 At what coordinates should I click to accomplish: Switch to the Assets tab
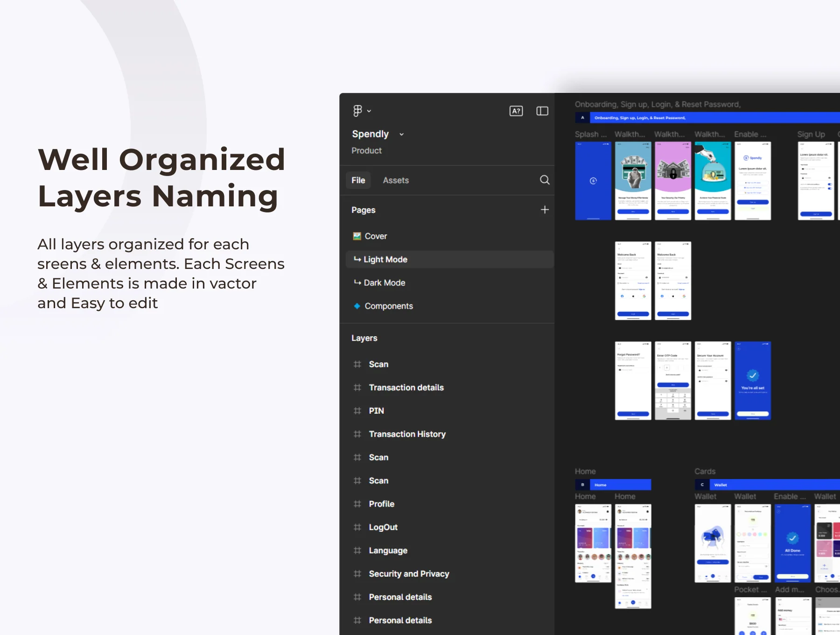point(396,180)
